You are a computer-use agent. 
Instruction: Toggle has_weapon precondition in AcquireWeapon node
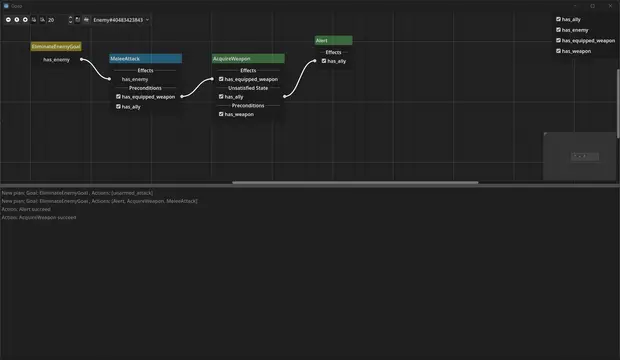tap(221, 114)
